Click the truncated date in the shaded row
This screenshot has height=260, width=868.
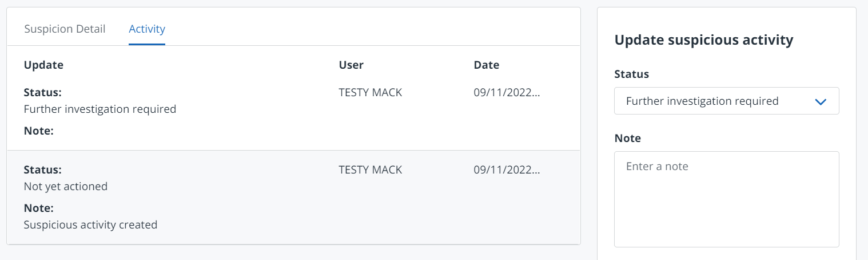[x=507, y=170]
